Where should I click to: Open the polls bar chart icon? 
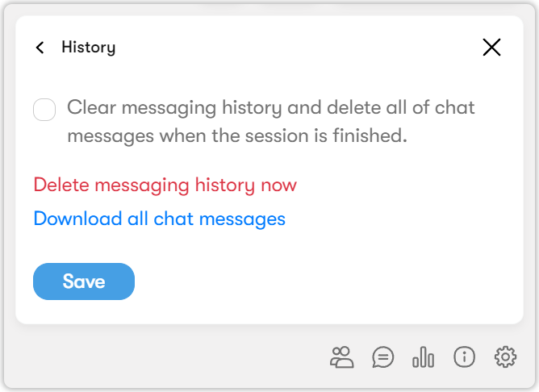(x=423, y=357)
